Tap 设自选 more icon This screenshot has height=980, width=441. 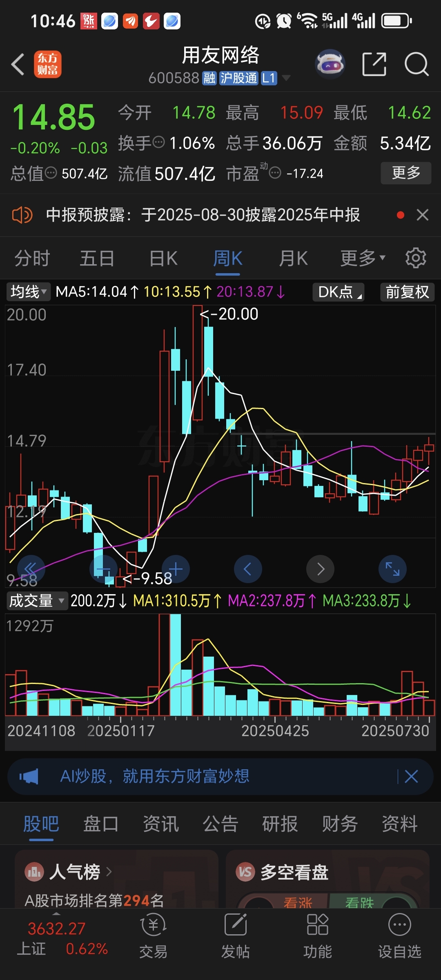click(x=399, y=925)
